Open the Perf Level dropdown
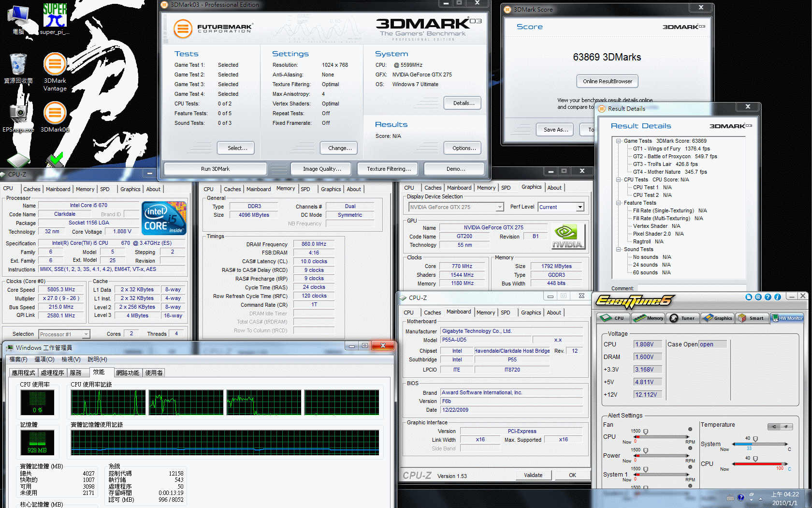Viewport: 812px width, 508px height. (561, 207)
